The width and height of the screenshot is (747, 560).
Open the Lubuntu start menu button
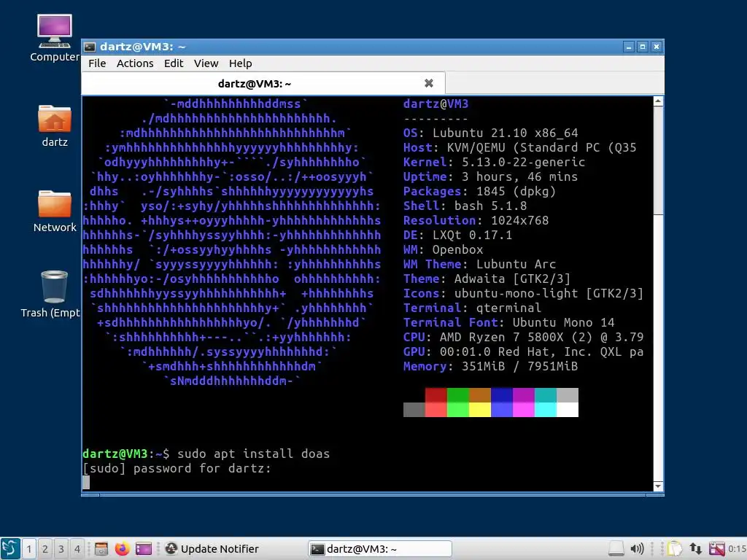pos(10,548)
